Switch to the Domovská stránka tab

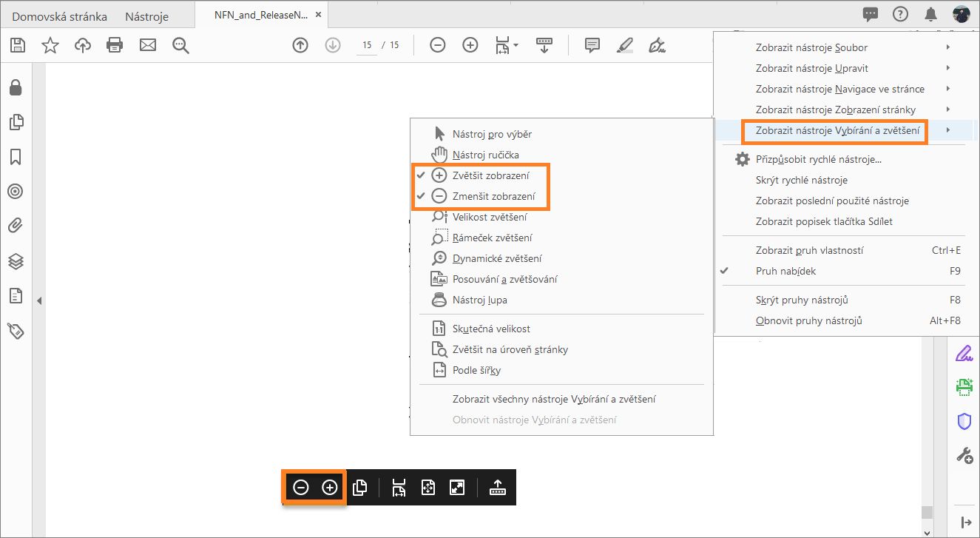pyautogui.click(x=59, y=16)
